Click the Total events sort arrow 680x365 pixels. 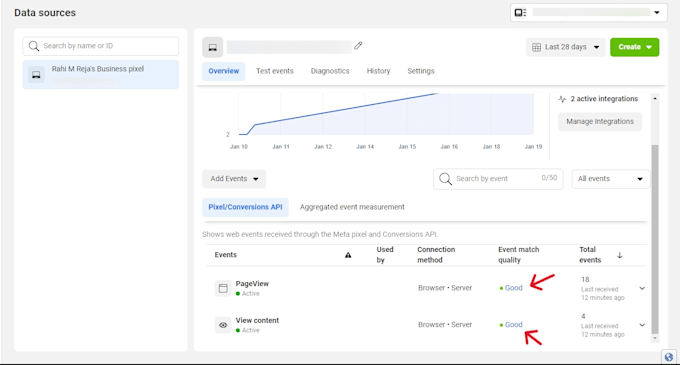click(620, 255)
